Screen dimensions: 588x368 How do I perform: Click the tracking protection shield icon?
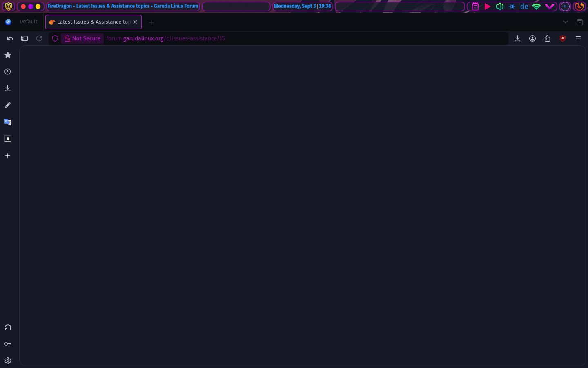point(55,38)
